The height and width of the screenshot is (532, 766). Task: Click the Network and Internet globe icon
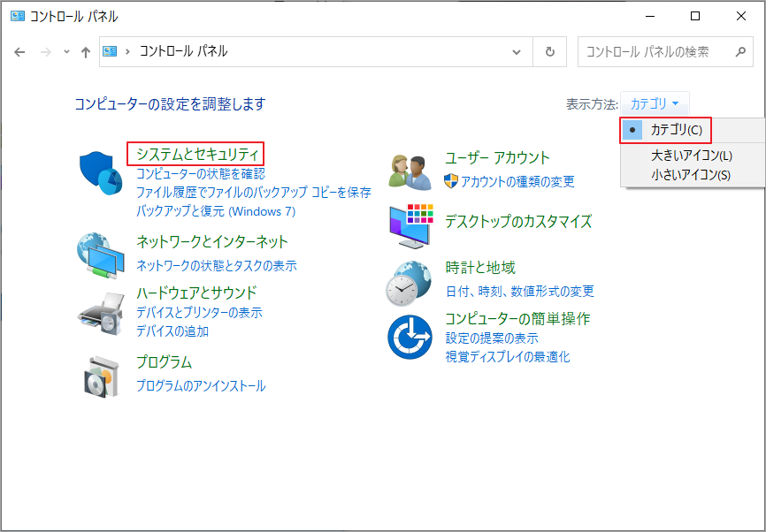(x=101, y=255)
